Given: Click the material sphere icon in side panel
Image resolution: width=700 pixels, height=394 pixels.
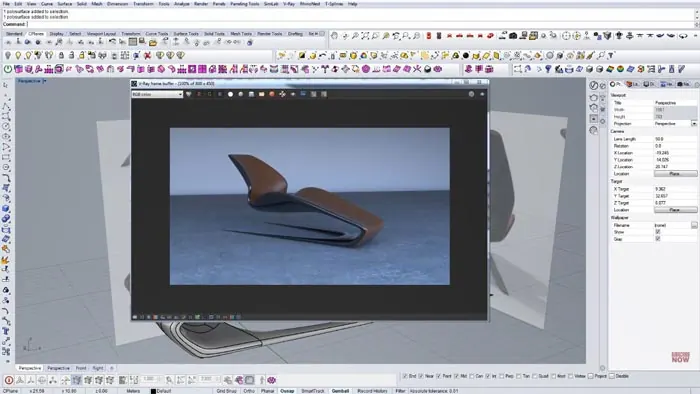Looking at the screenshot, I should [x=593, y=130].
